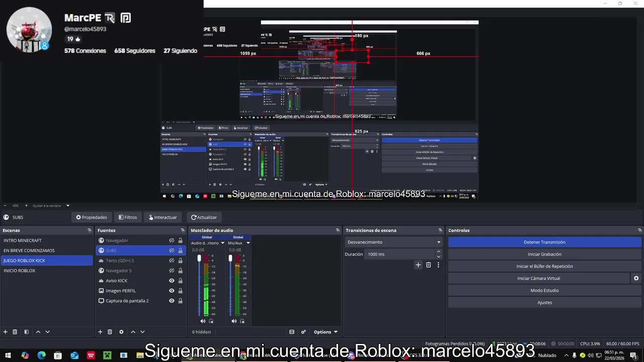Add a new scene transition
The width and height of the screenshot is (644, 362).
(418, 265)
